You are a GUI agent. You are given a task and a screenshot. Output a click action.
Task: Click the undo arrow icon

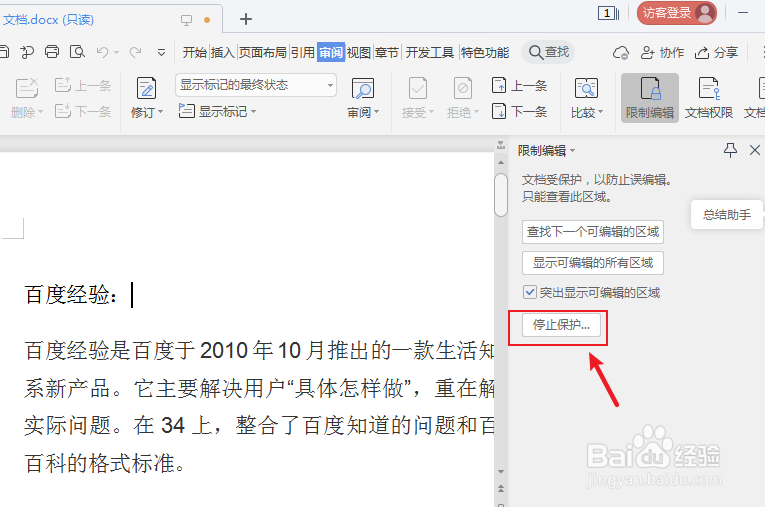click(102, 52)
